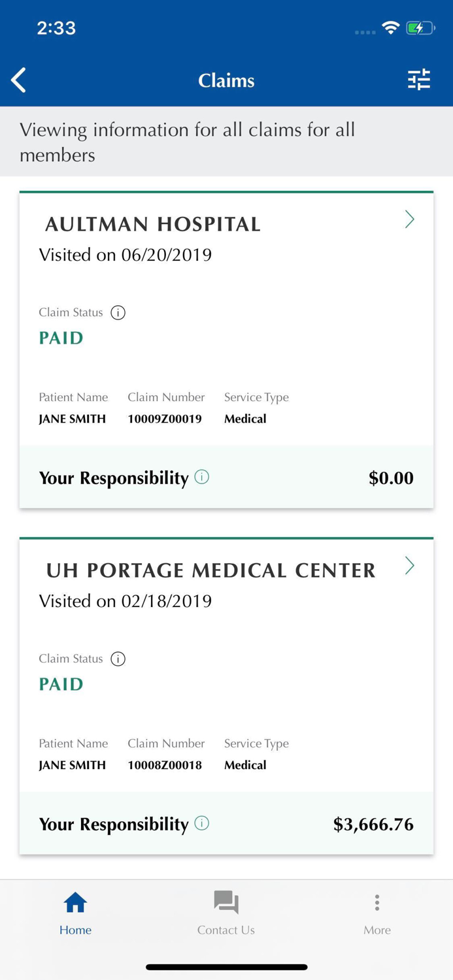Tap the Claim Status info icon for Aultman Hospital
Screen dimensions: 453x980
click(x=118, y=313)
